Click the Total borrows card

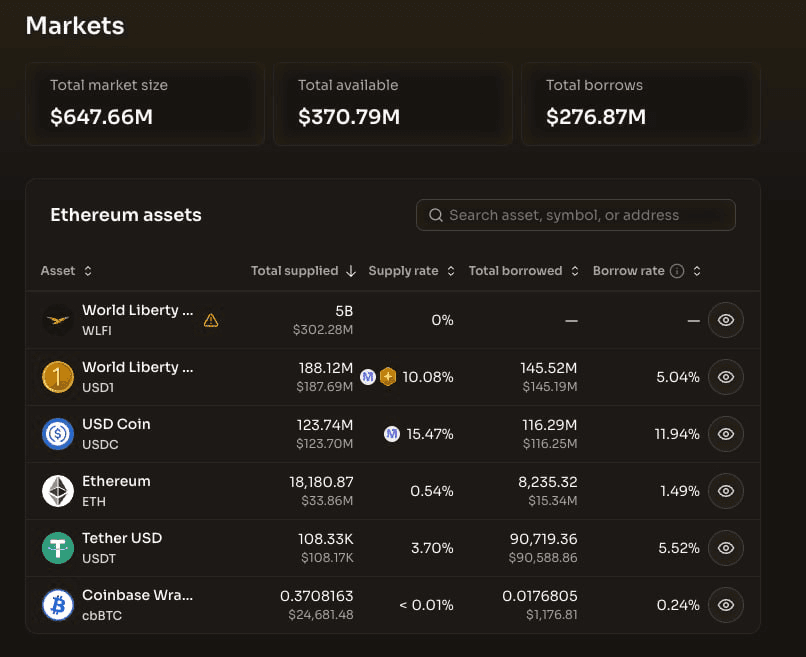[x=641, y=104]
